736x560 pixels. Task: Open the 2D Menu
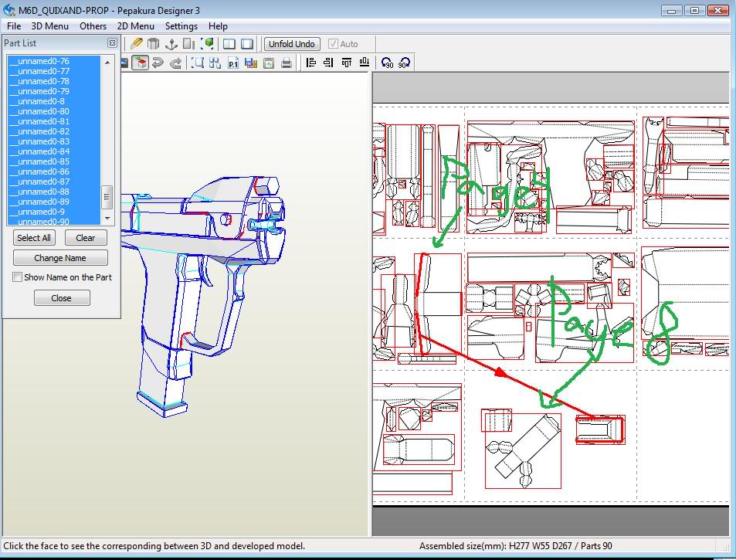(x=136, y=26)
